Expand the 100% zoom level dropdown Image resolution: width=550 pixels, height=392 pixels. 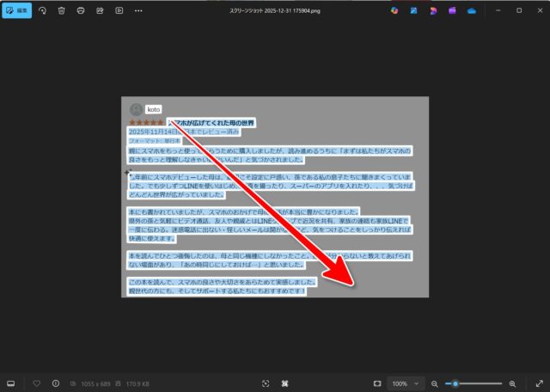(404, 383)
